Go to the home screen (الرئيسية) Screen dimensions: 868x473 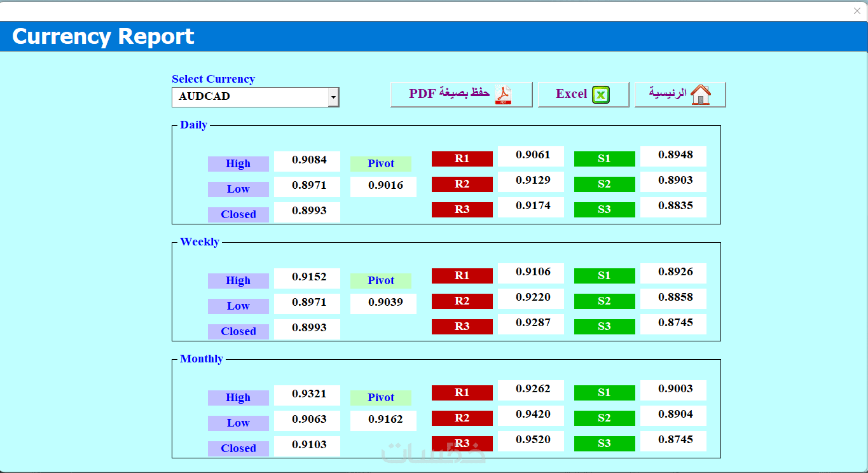[x=680, y=94]
